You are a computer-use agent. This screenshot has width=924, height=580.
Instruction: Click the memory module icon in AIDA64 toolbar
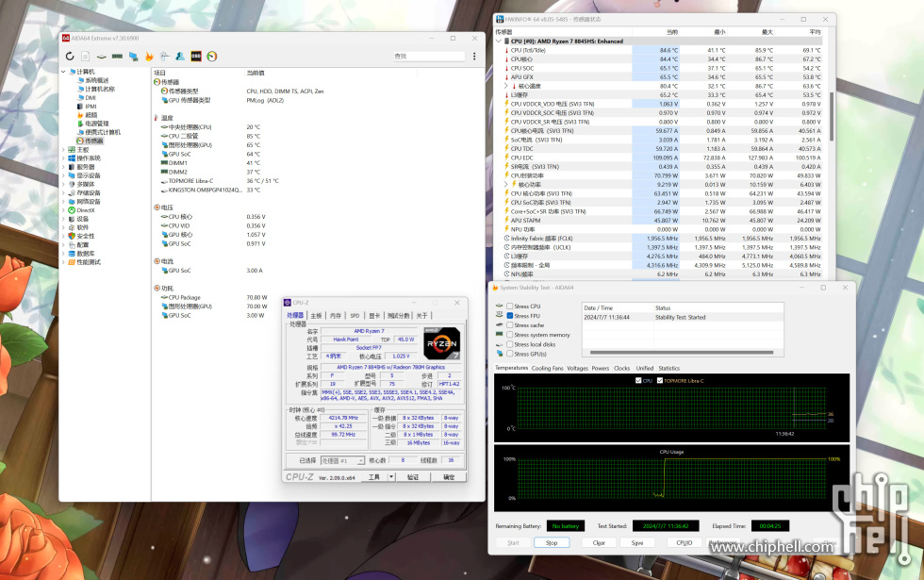tap(117, 57)
